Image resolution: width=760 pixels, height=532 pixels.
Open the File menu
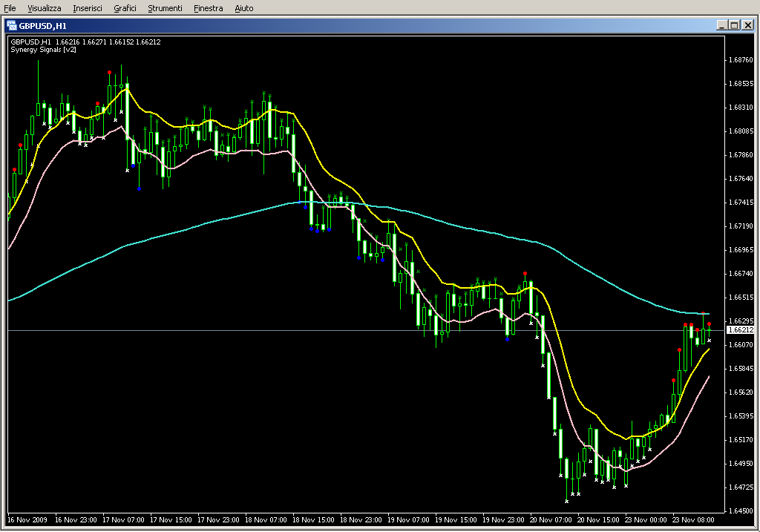coord(10,8)
